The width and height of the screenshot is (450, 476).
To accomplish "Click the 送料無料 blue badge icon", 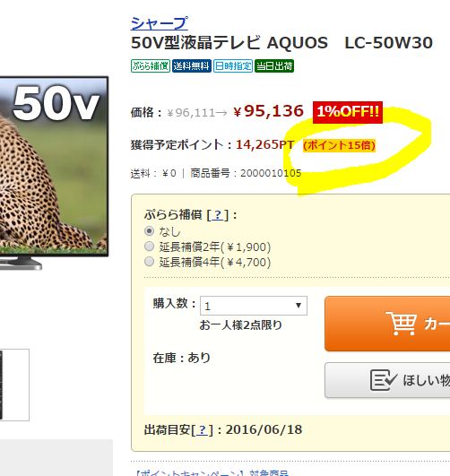I will 191,65.
